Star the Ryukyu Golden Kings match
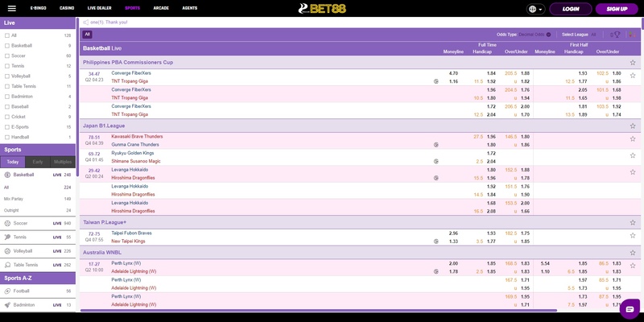This screenshot has width=644, height=322. point(633,155)
